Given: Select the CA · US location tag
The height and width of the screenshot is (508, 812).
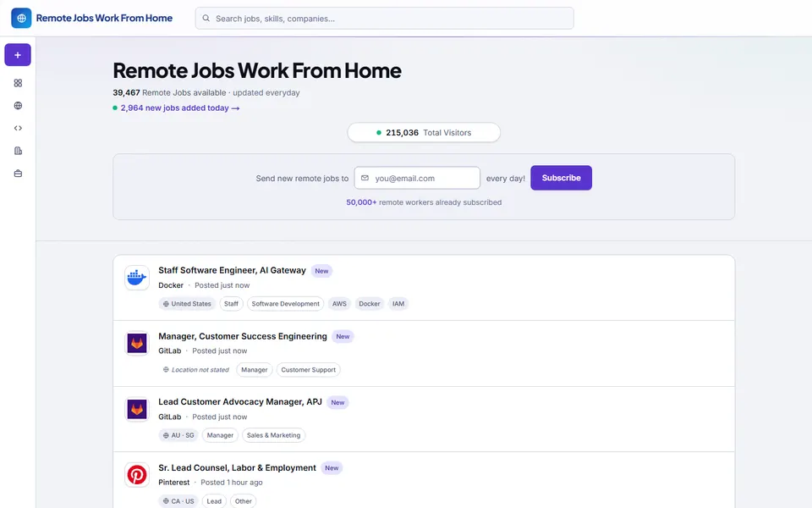Looking at the screenshot, I should click(178, 500).
